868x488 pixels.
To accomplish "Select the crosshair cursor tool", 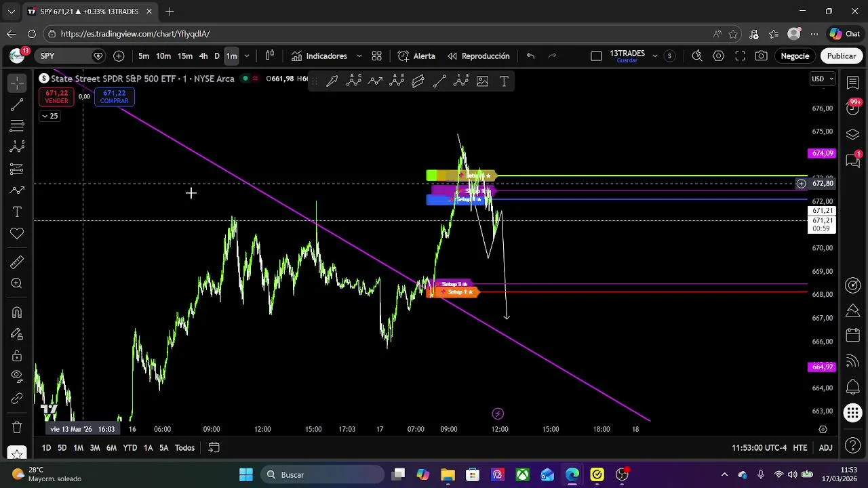I will pyautogui.click(x=17, y=83).
